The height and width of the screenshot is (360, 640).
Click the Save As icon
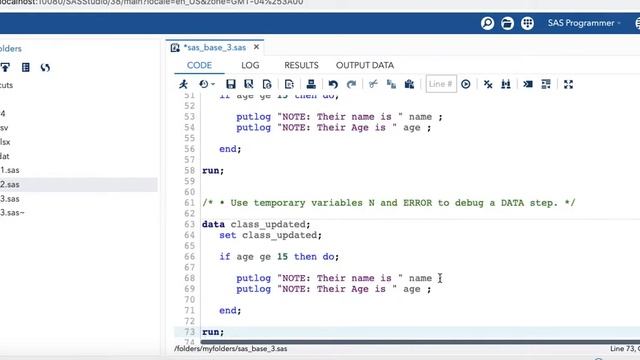(x=249, y=84)
